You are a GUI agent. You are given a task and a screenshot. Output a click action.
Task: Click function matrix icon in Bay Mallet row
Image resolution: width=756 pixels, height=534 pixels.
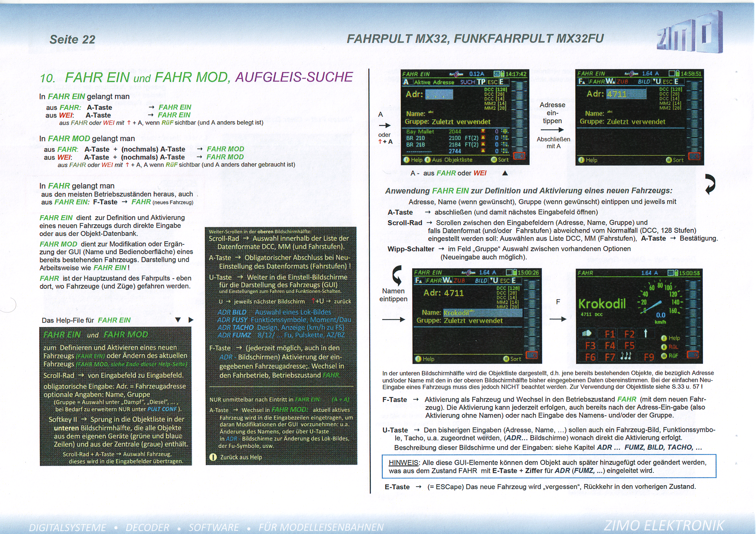505,131
